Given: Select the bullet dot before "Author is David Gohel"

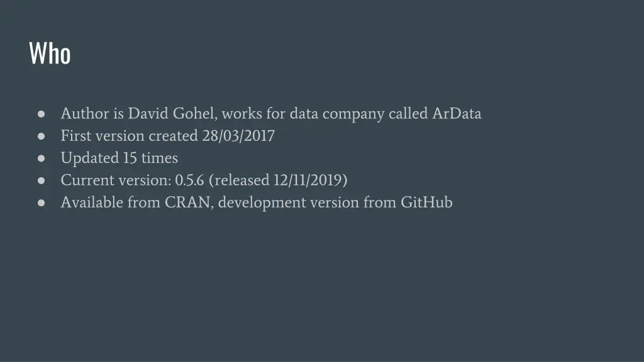Looking at the screenshot, I should [x=41, y=114].
